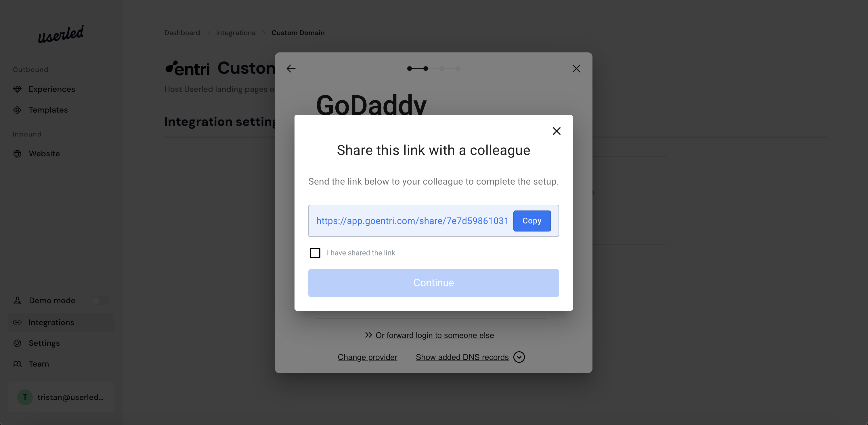This screenshot has height=425, width=868.
Task: Open the tristan@userled account menu
Action: point(61,397)
